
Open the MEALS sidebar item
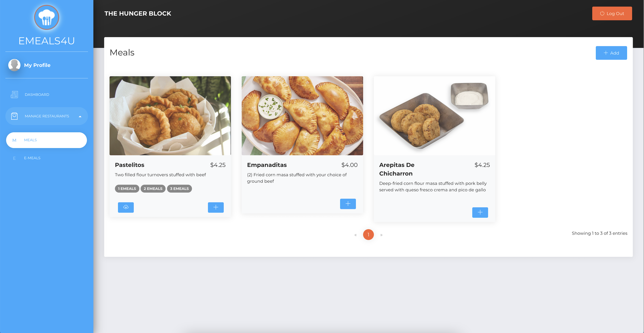(46, 140)
